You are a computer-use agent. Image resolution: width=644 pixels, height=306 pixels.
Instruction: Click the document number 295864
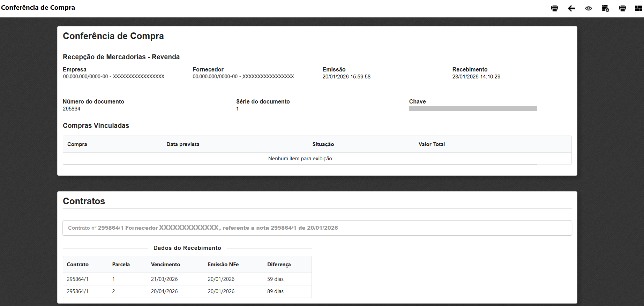tap(72, 109)
